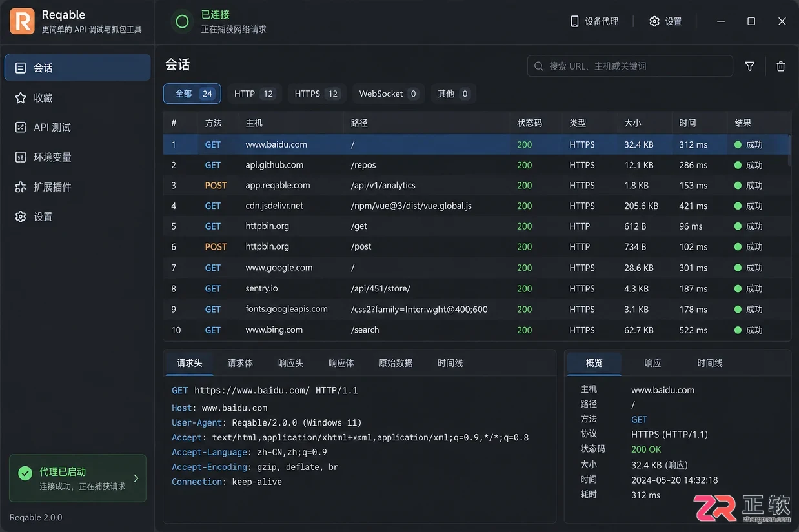Filter by HTTP 12 tab
The image size is (799, 532).
tap(254, 94)
